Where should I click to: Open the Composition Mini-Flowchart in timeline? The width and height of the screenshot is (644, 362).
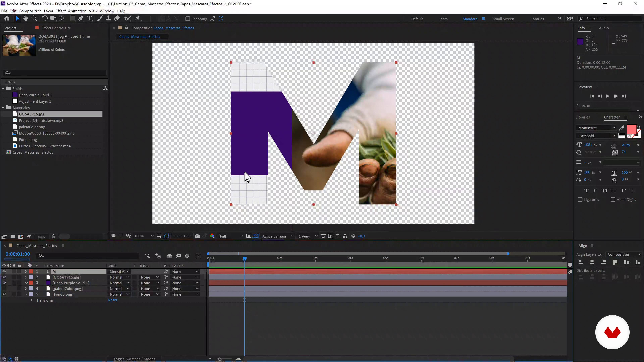tap(147, 256)
